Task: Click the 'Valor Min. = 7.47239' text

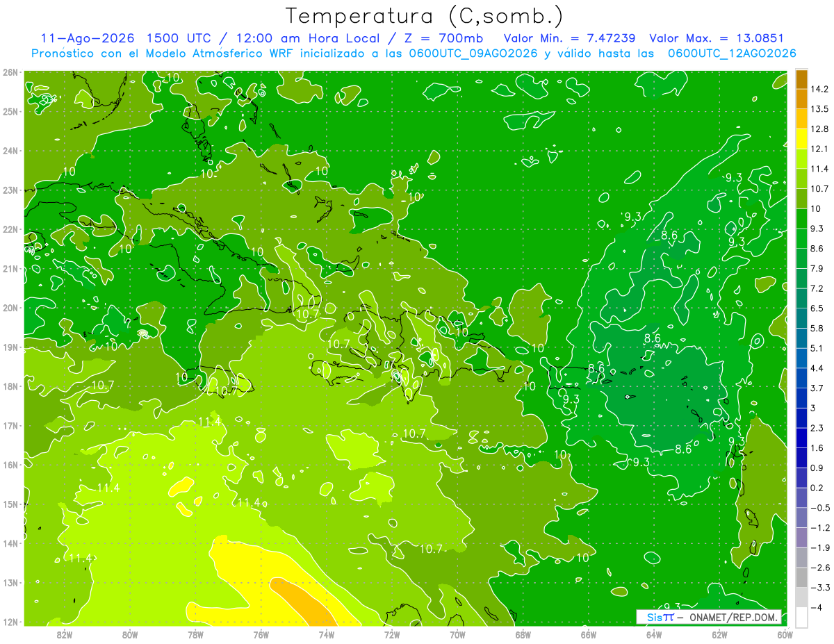Action: click(570, 38)
